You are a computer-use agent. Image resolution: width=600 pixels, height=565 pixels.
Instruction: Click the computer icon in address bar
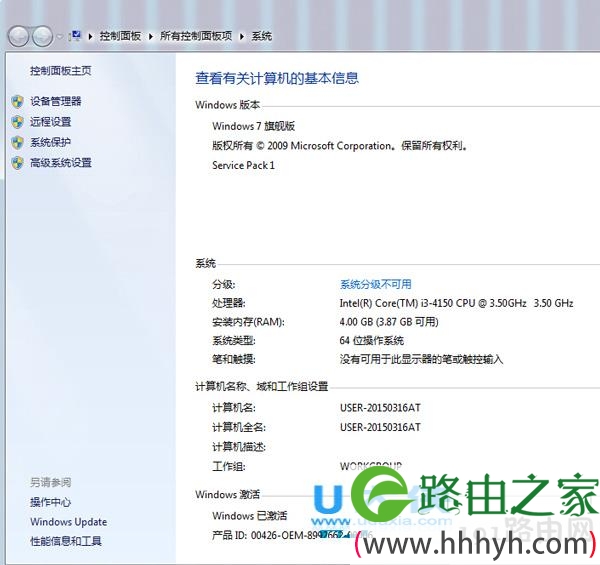pyautogui.click(x=75, y=36)
